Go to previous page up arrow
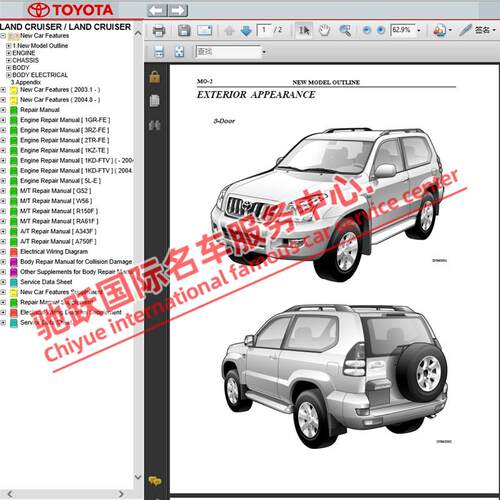The height and width of the screenshot is (500, 500). tap(229, 31)
